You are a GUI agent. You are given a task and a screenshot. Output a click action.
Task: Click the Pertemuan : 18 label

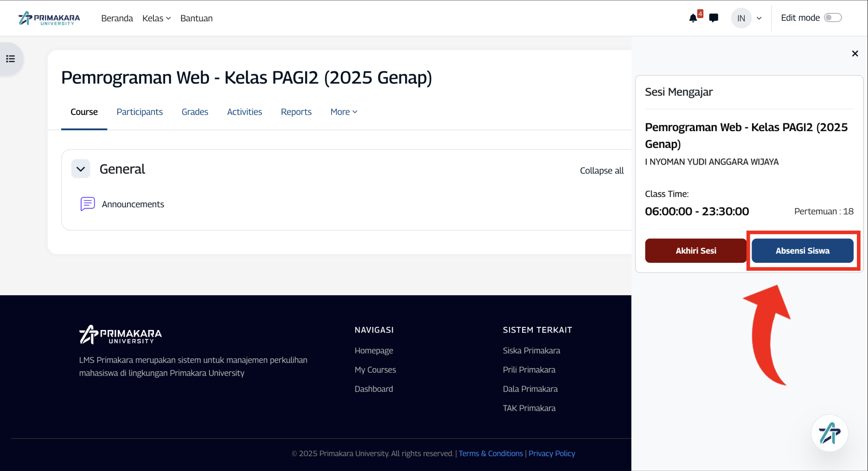[x=824, y=211]
